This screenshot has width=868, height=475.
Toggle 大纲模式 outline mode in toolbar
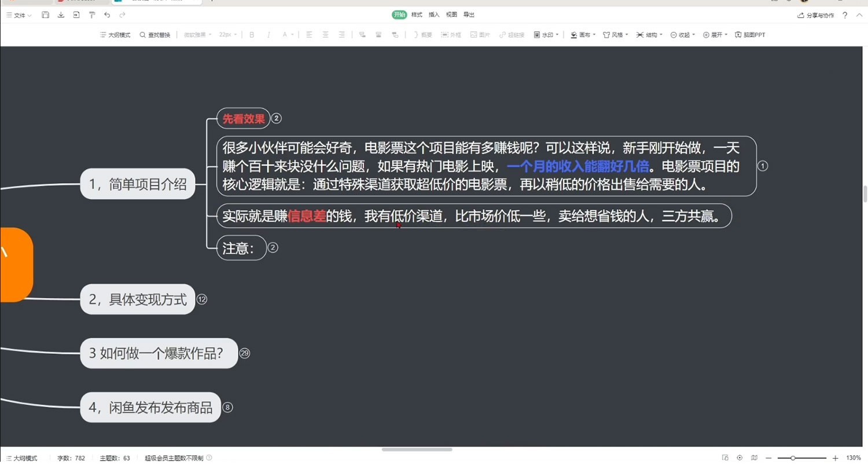click(x=115, y=35)
